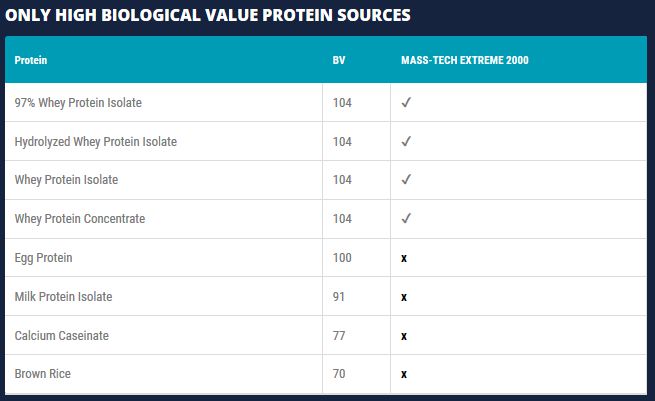The image size is (655, 401).
Task: Click the x mark for Calcium Caseinate
Action: (404, 336)
